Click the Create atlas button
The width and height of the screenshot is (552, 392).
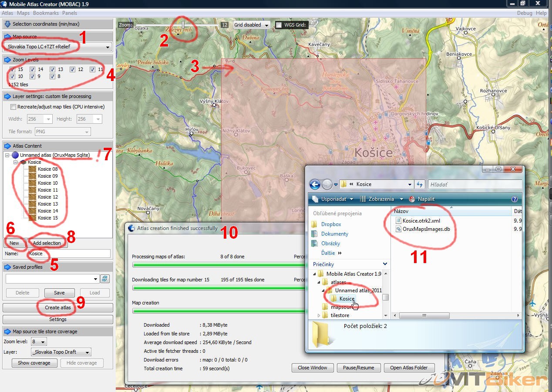(x=58, y=308)
